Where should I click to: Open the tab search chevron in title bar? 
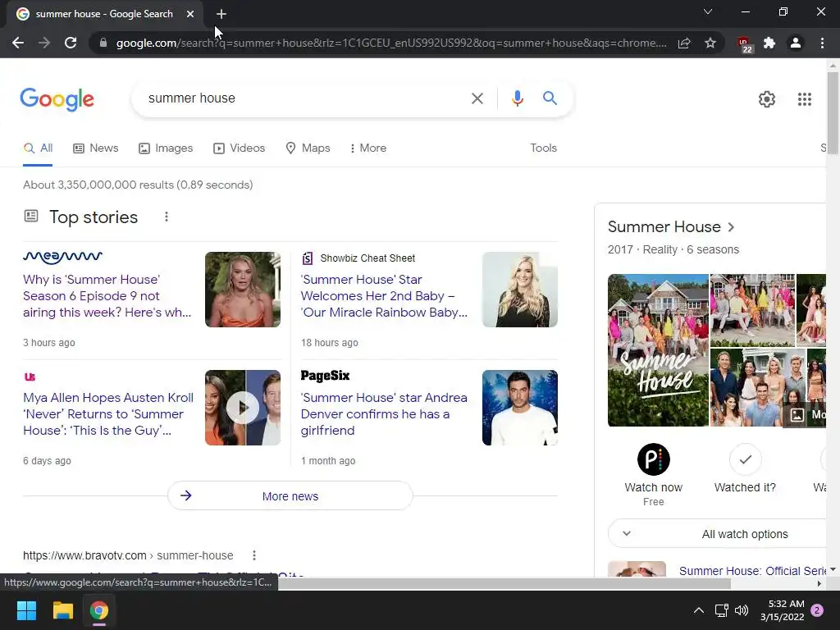pos(708,11)
